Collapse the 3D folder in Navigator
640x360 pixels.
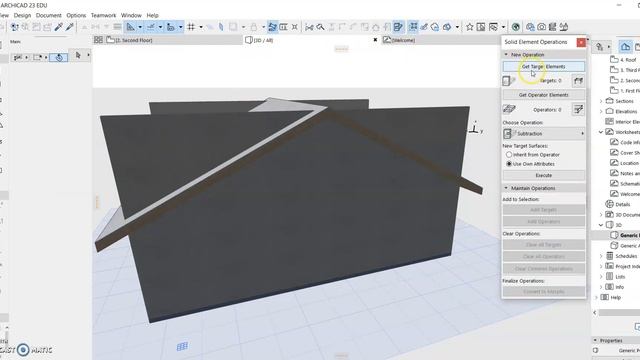point(601,225)
